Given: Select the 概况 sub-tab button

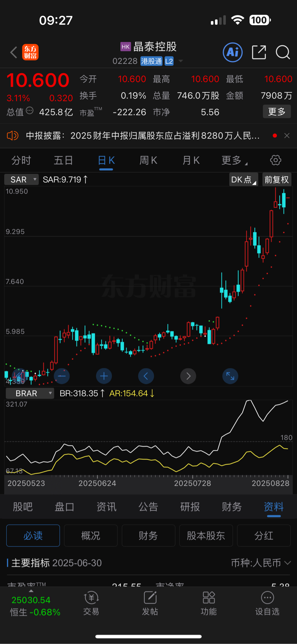Looking at the screenshot, I should pyautogui.click(x=90, y=535).
